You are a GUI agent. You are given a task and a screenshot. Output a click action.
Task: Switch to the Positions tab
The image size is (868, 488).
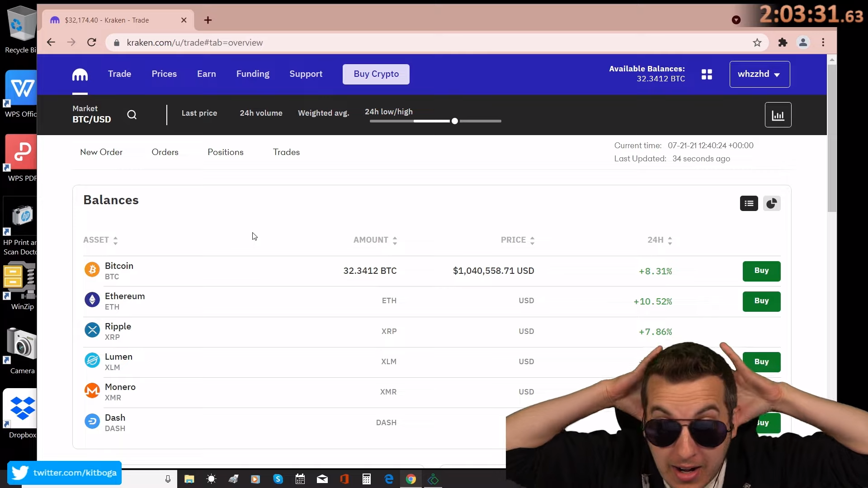coord(226,152)
